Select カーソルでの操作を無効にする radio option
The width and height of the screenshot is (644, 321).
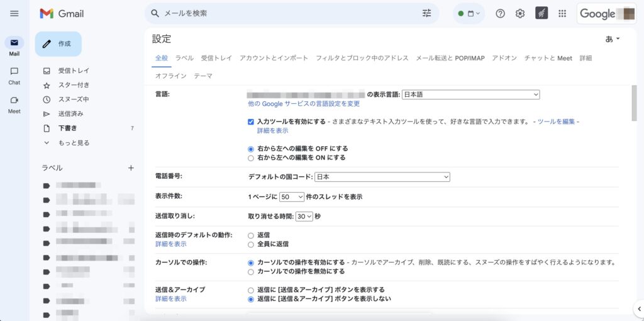251,272
